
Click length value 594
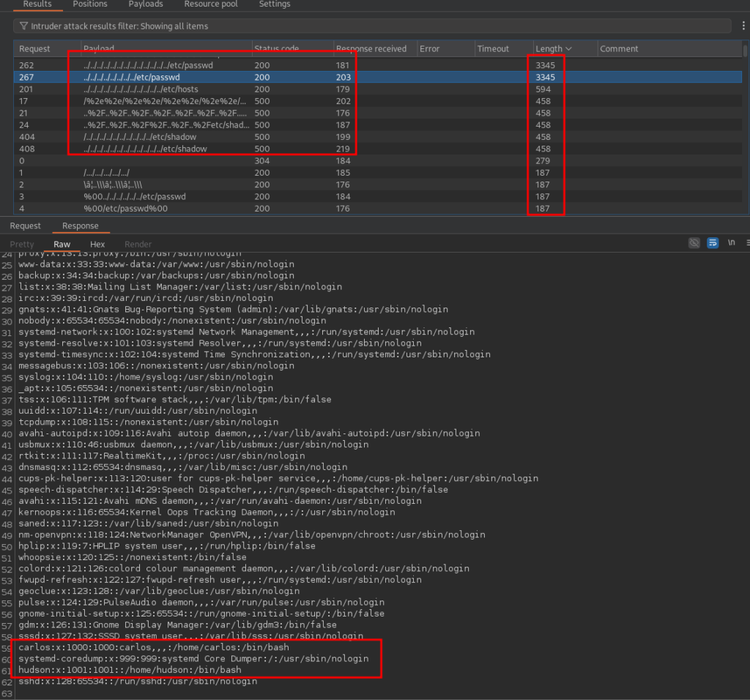[x=543, y=89]
